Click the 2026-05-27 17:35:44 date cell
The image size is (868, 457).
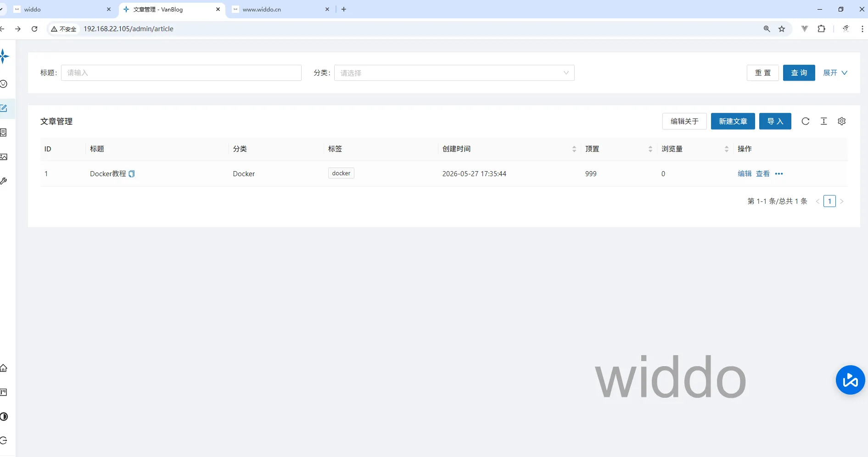pos(474,174)
